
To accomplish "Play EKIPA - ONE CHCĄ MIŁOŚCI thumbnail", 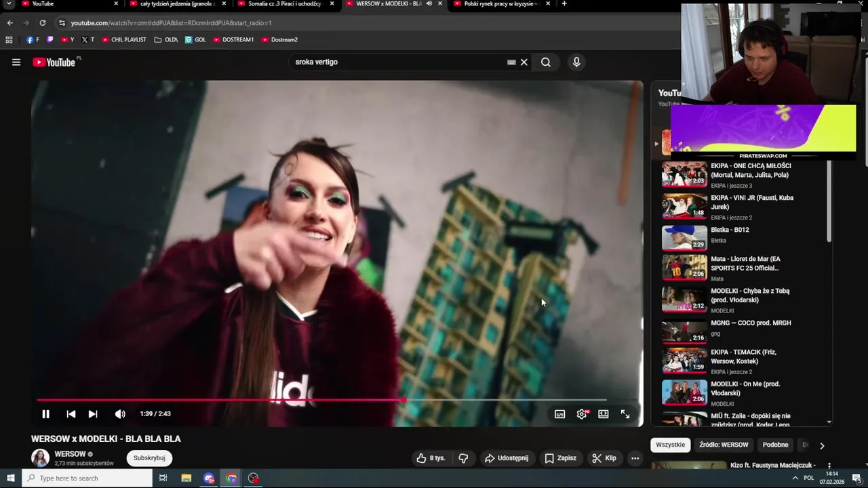I will (x=684, y=174).
